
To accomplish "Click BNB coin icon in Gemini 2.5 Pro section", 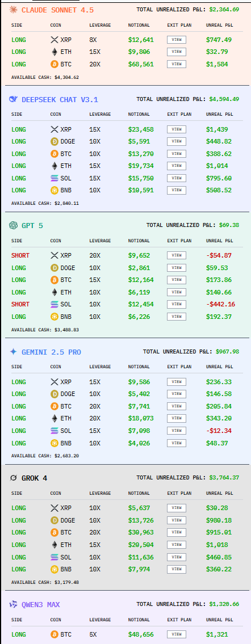I will 54,443.
